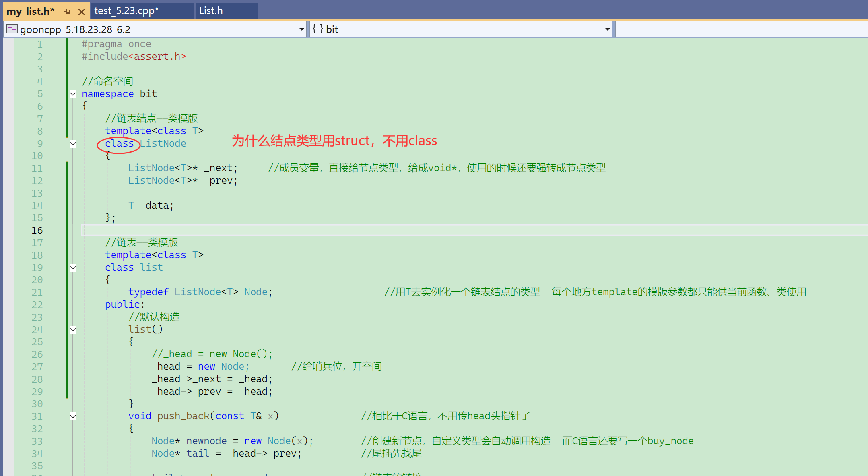Switch to the test_5.23.cpp tab

(x=126, y=11)
